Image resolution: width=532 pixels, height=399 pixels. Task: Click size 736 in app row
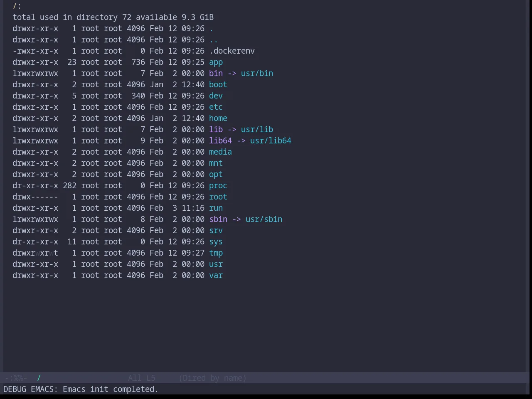click(x=138, y=62)
